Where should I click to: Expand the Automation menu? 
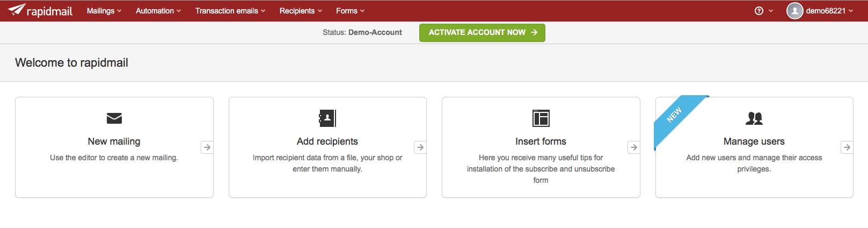[158, 11]
